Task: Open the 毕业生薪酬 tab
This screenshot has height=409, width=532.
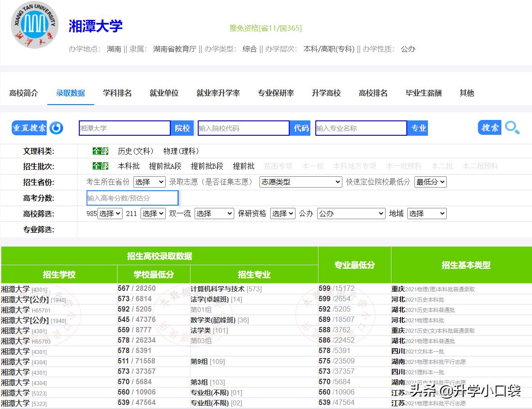Action: (423, 92)
